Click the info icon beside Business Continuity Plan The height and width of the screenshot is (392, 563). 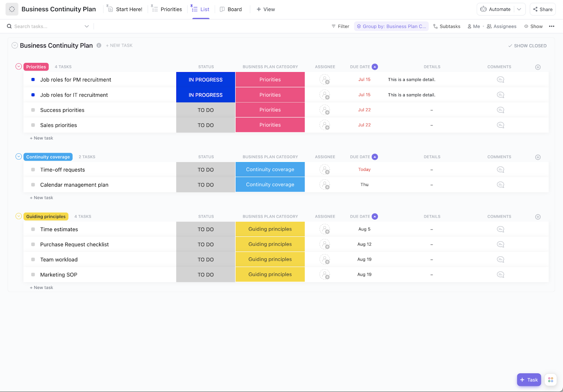99,45
